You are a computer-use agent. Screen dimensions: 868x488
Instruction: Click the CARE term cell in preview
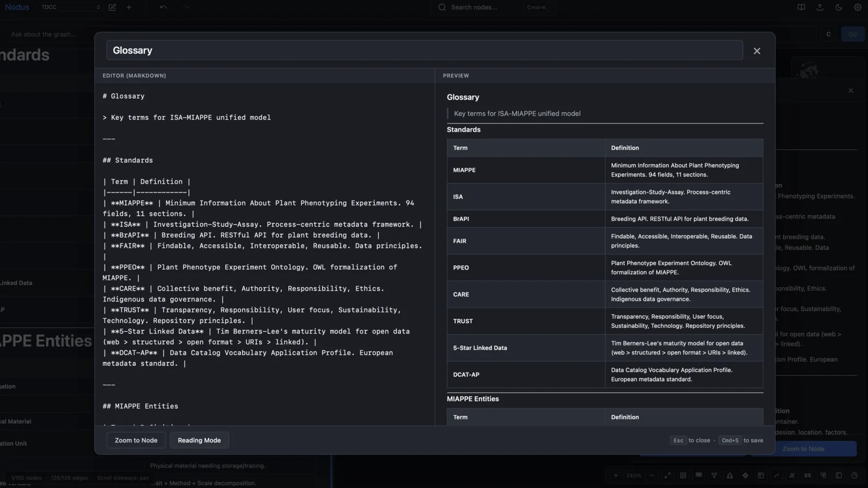tap(526, 294)
